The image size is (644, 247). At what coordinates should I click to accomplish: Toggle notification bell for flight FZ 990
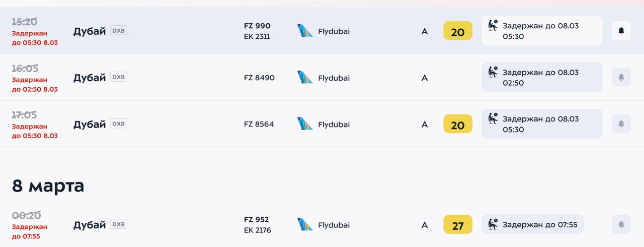click(x=621, y=31)
